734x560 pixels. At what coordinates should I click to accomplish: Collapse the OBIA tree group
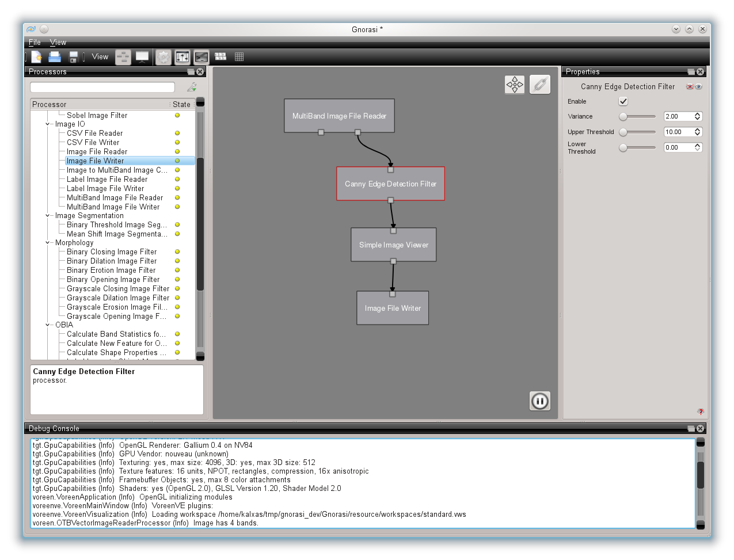pyautogui.click(x=48, y=325)
